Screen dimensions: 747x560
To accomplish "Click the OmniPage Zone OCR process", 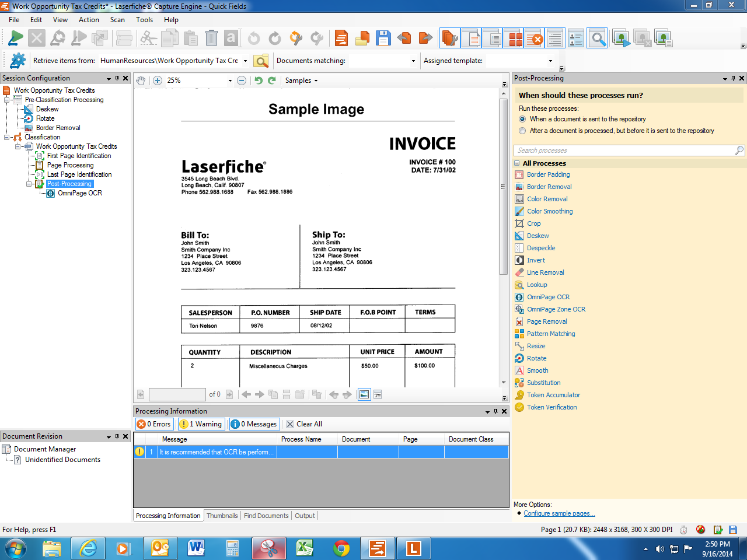I will 556,309.
